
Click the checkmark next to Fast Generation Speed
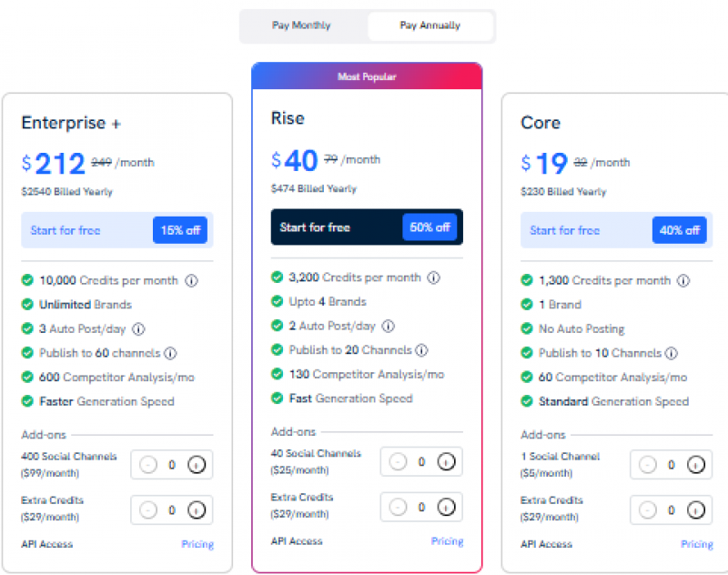[277, 398]
